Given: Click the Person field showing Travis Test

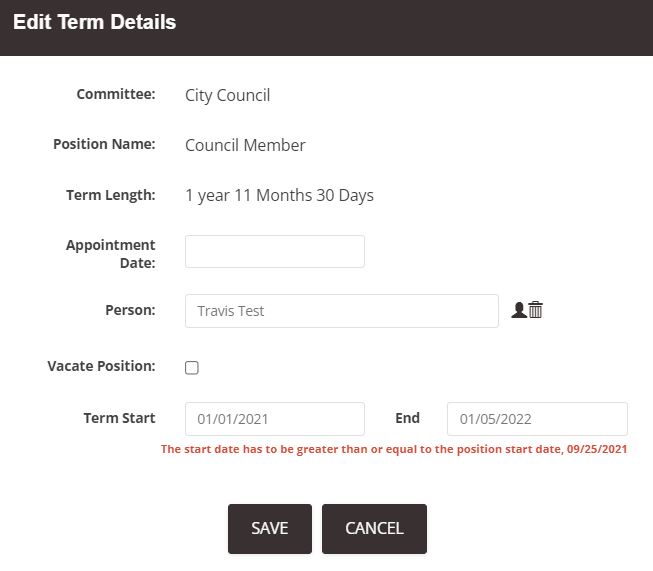Looking at the screenshot, I should pos(342,311).
